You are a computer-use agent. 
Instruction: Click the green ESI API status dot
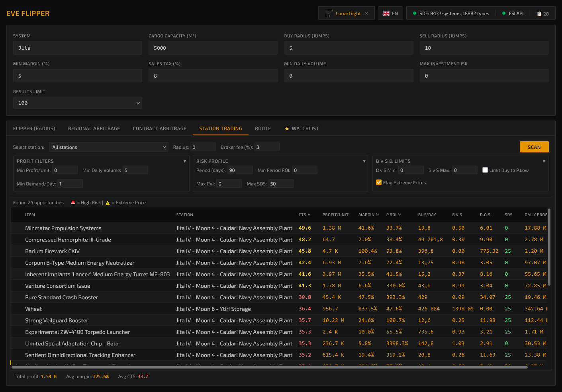tap(504, 14)
